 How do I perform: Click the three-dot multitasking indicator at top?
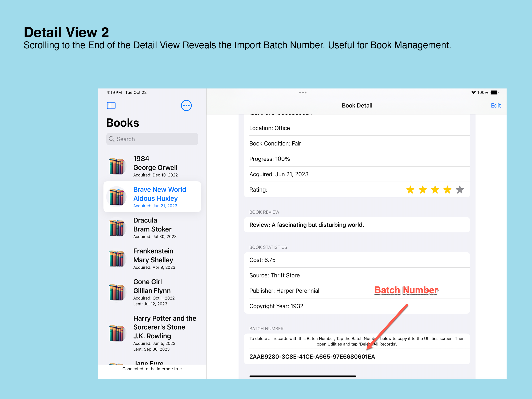[x=303, y=92]
